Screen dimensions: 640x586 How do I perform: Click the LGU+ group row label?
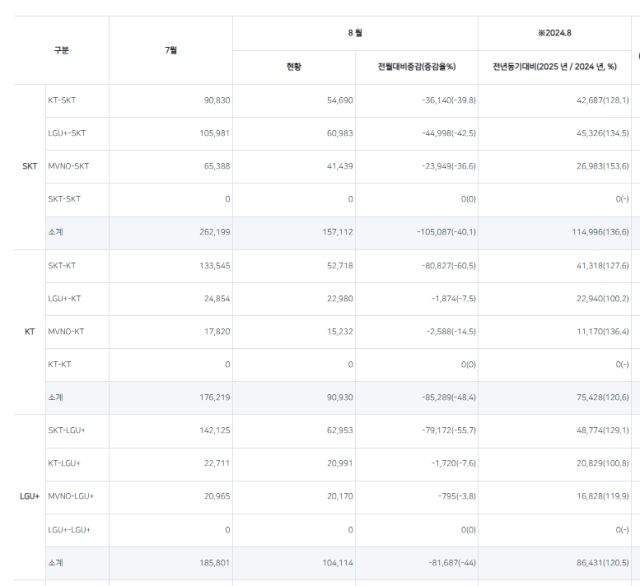29,496
